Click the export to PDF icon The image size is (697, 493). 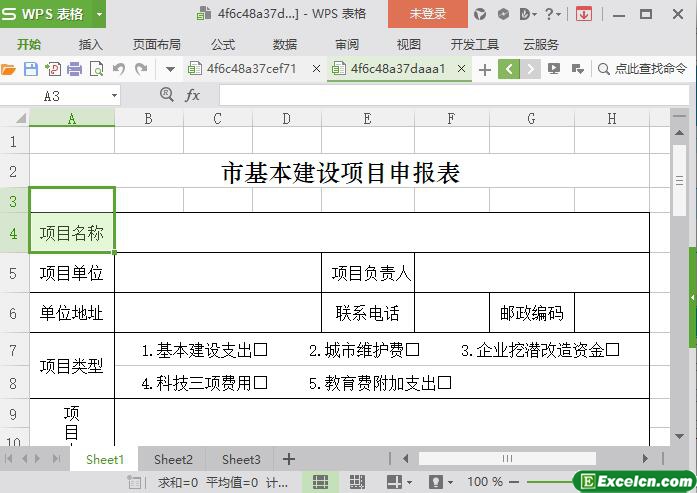[x=53, y=69]
